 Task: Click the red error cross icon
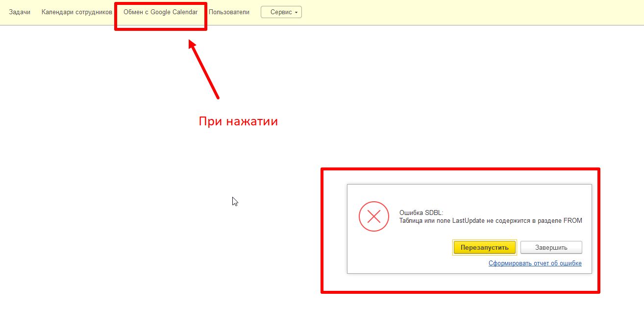point(374,216)
